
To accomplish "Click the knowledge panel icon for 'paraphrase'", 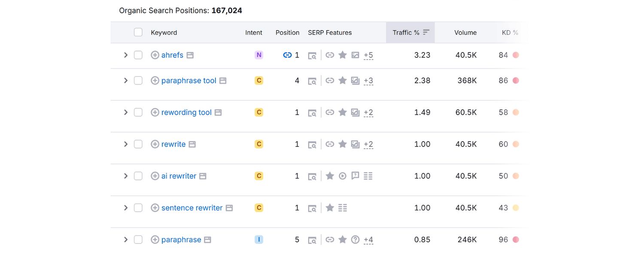I will pos(355,240).
